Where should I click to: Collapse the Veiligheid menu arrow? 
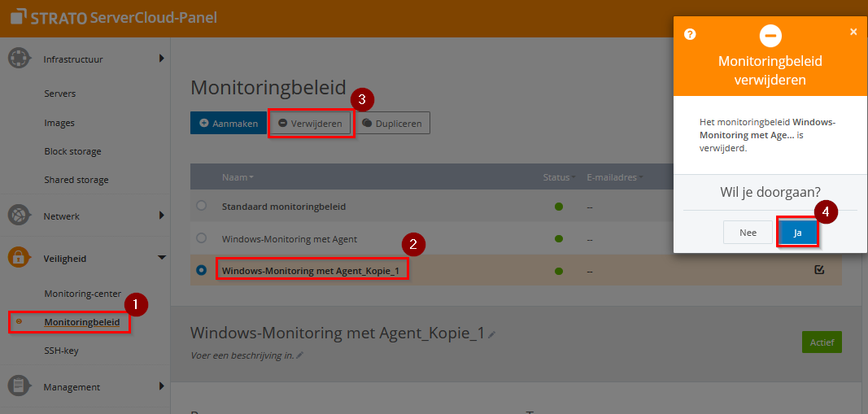pyautogui.click(x=162, y=257)
